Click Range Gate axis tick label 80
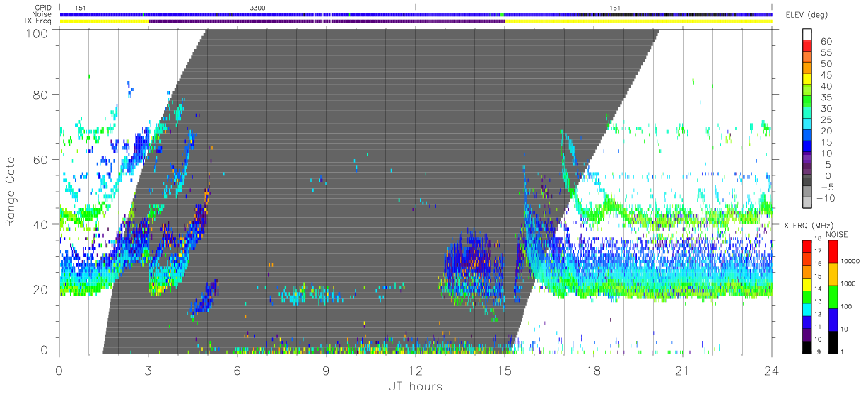Screen dimensions: 868x401 pyautogui.click(x=42, y=94)
